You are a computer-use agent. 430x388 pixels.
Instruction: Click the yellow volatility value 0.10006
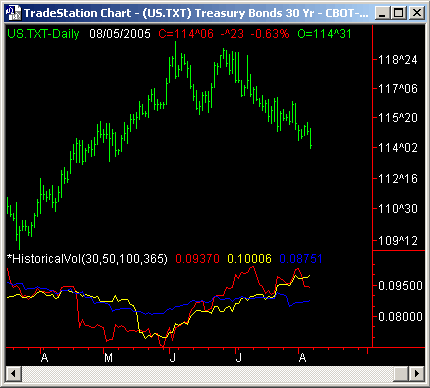coord(249,259)
